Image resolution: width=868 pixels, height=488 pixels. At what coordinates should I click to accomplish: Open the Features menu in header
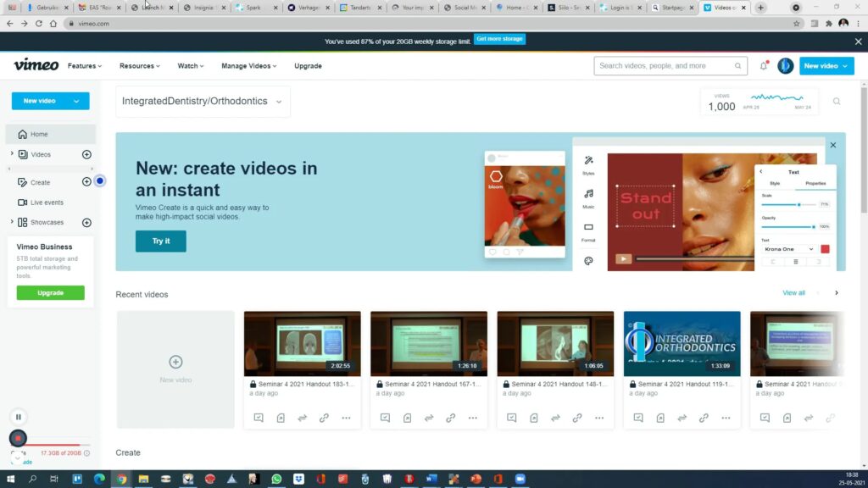[84, 66]
